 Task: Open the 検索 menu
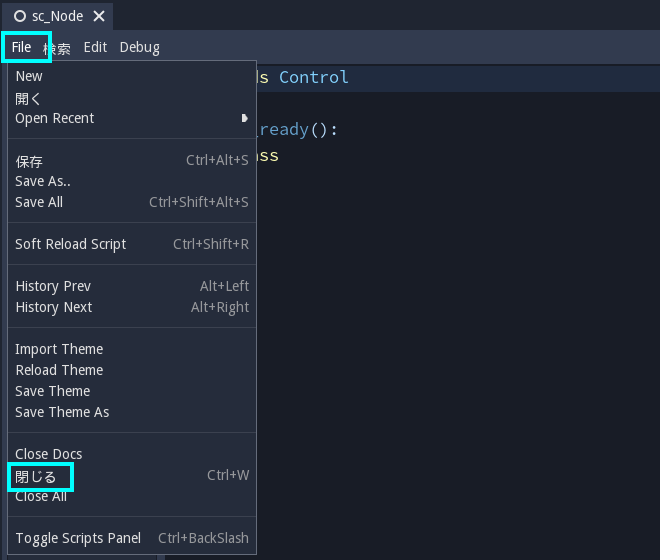(x=57, y=48)
